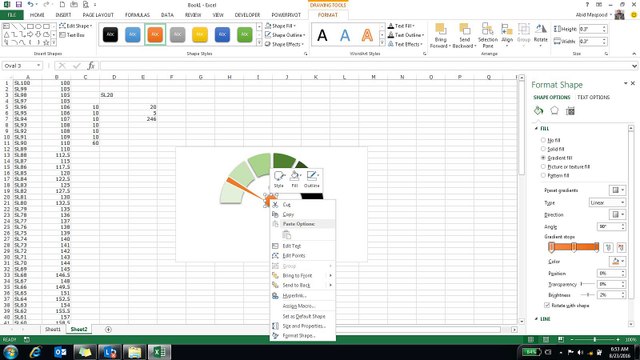Screen dimensions: 640x360
Task: Switch to TEXT OPTIONS in Format Shape
Action: point(593,97)
